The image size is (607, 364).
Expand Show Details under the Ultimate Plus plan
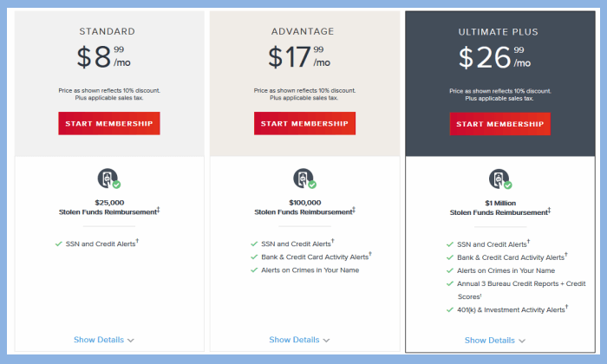(495, 341)
